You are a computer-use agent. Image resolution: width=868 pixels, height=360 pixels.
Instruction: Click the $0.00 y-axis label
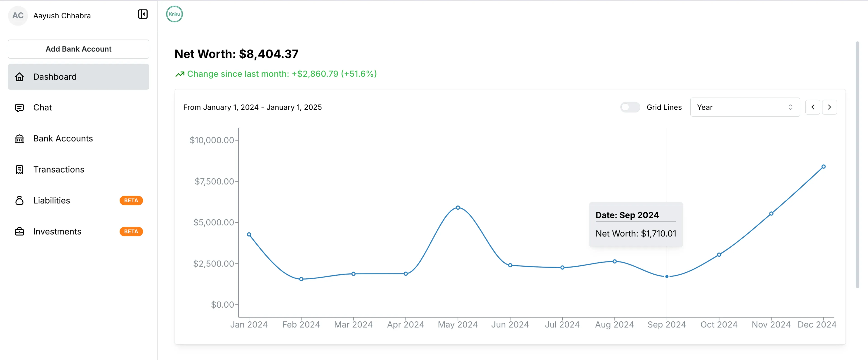[222, 305]
